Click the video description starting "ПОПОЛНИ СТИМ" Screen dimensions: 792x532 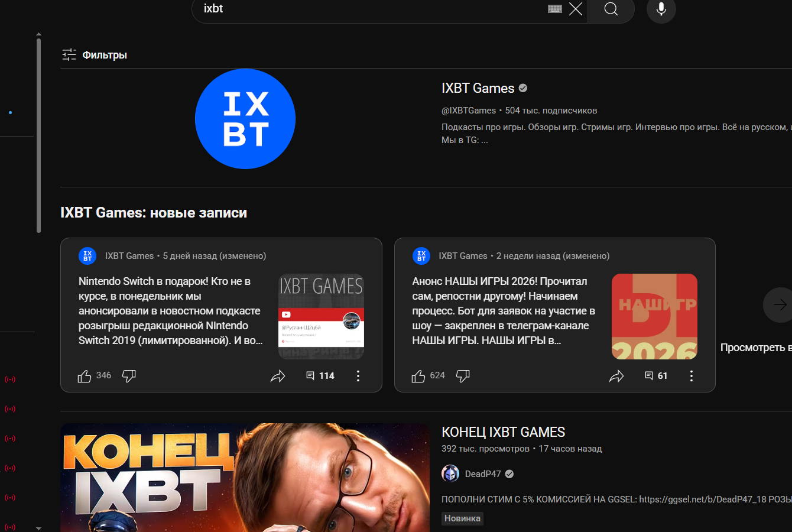pyautogui.click(x=616, y=499)
